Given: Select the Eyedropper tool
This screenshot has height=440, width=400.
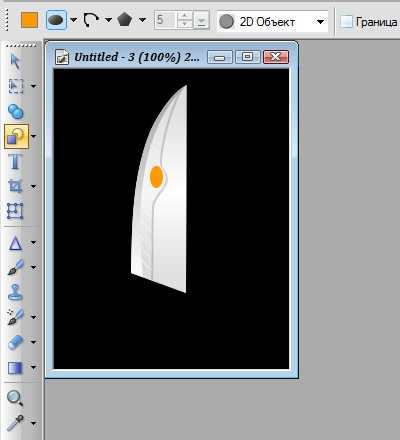Looking at the screenshot, I should click(15, 423).
